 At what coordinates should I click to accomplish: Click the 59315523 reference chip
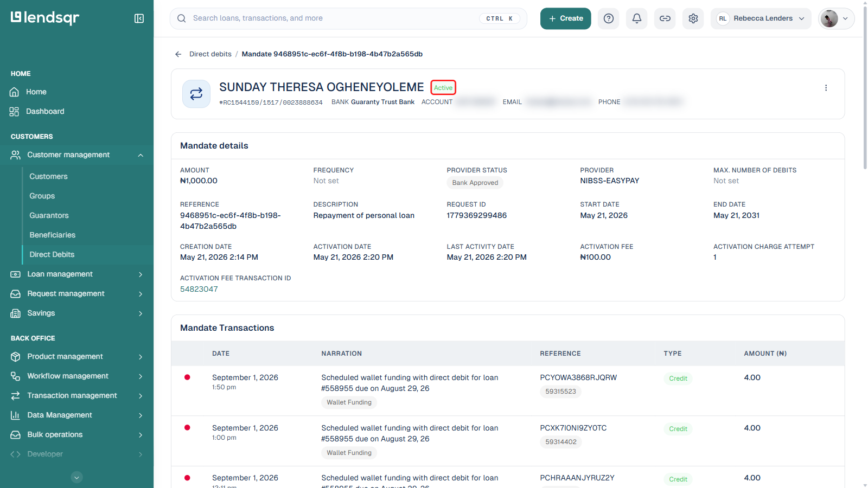(x=561, y=391)
